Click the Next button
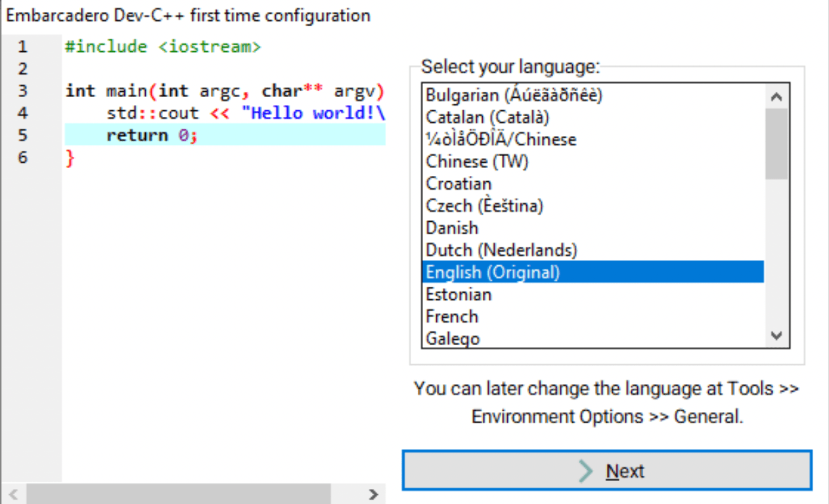This screenshot has width=829, height=504. [x=607, y=471]
